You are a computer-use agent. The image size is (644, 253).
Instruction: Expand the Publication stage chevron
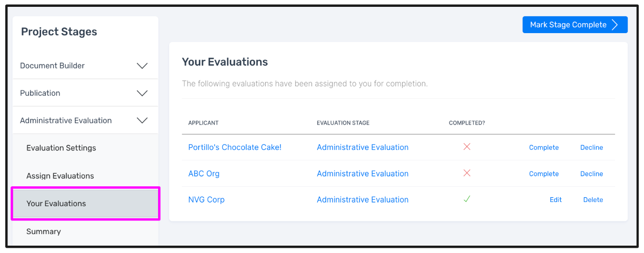pos(142,93)
